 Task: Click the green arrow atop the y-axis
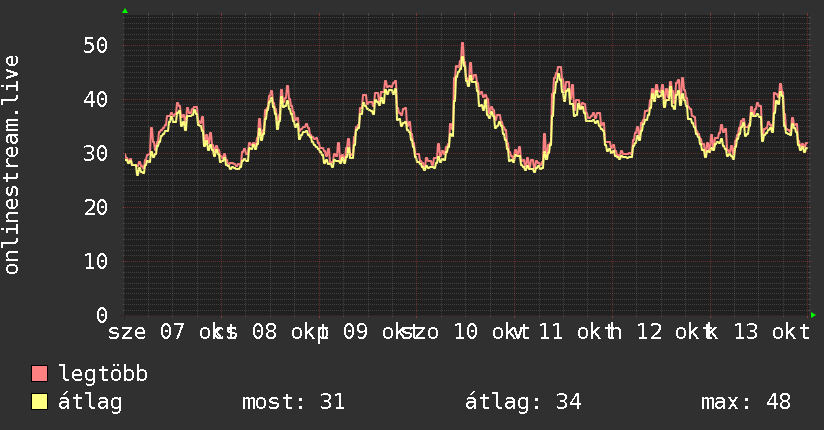coord(125,11)
